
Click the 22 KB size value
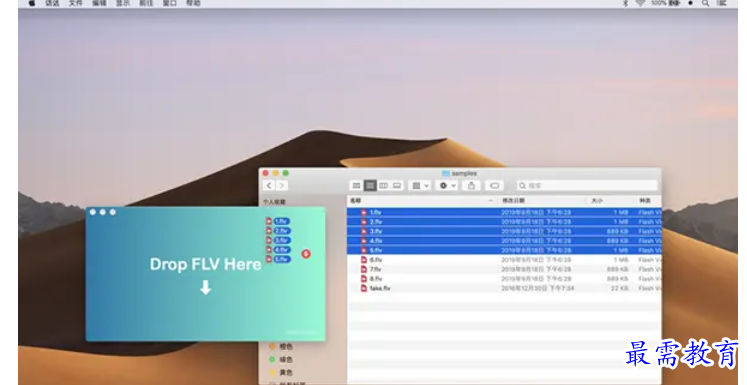point(620,288)
